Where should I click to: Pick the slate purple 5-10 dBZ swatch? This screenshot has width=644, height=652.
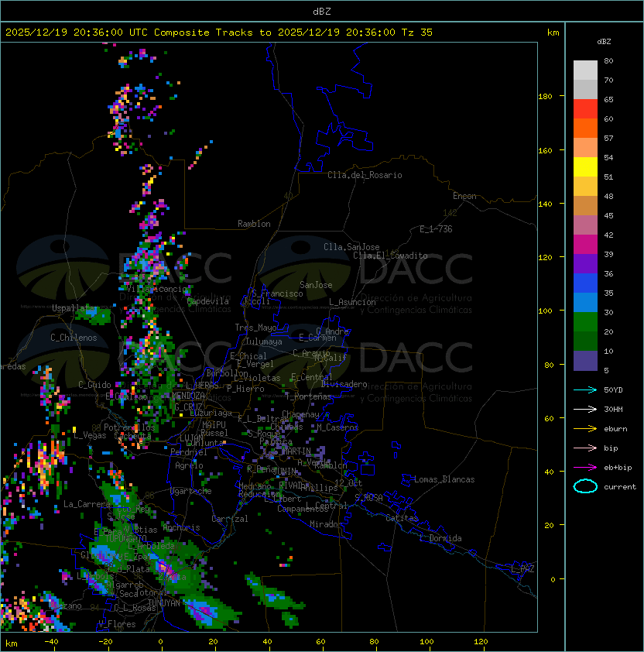tap(585, 361)
